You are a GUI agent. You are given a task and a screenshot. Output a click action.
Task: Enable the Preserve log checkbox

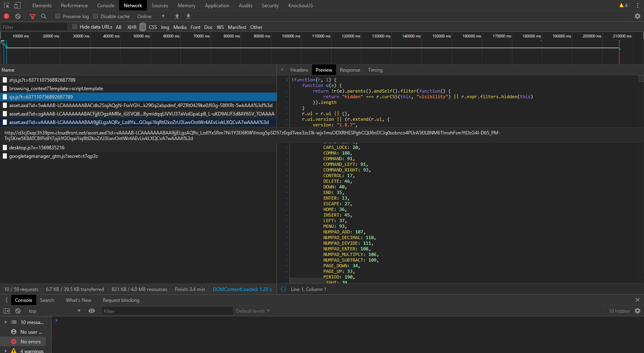[58, 16]
